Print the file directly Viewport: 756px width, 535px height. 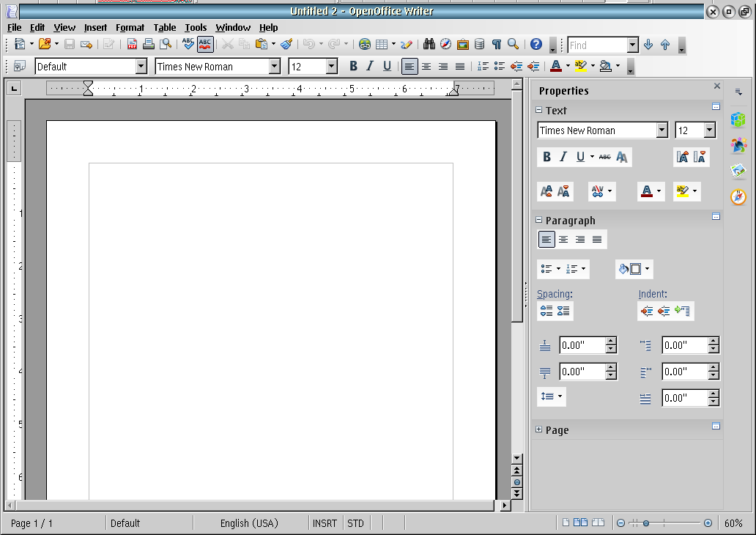pyautogui.click(x=148, y=45)
